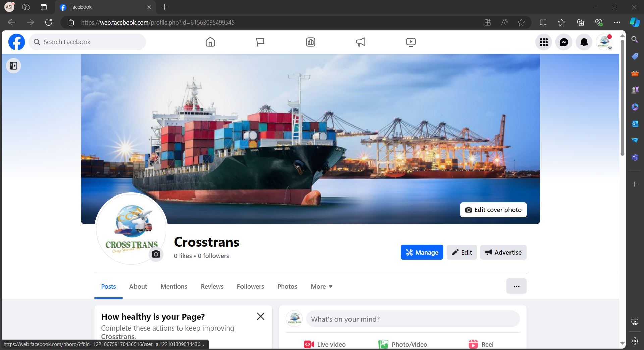Switch to the Reviews tab
644x350 pixels.
point(212,286)
